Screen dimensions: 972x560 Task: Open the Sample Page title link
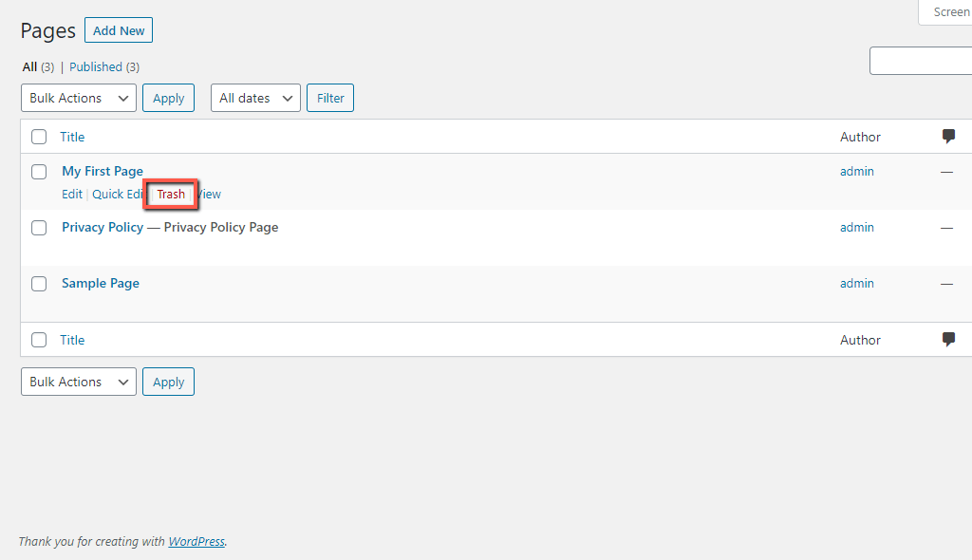click(101, 284)
